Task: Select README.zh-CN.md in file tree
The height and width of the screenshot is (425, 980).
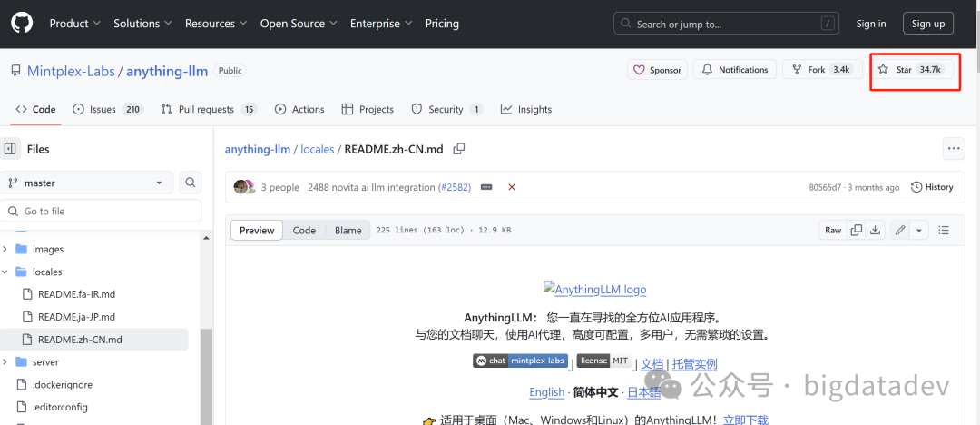Action: tap(93, 340)
